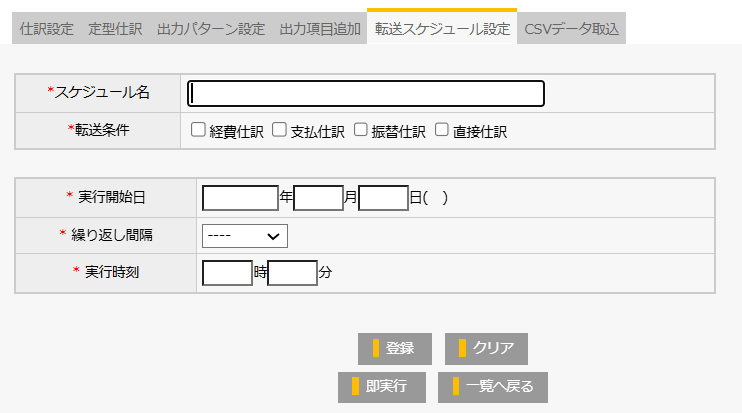The height and width of the screenshot is (413, 742).
Task: Return via the 一覧へ戻る button
Action: (492, 386)
